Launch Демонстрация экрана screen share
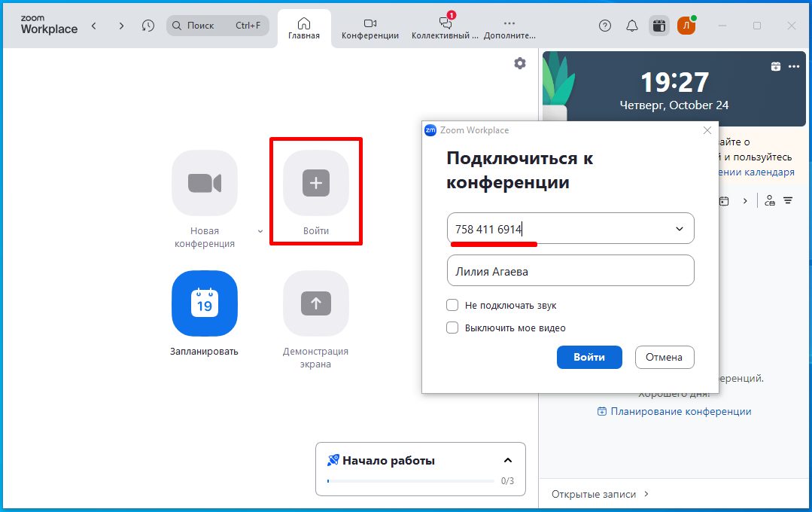812x512 pixels. [316, 303]
